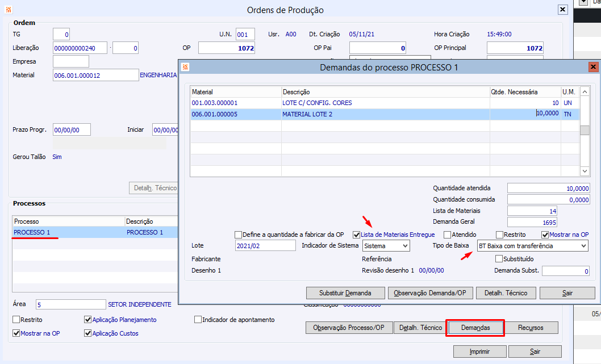Uncheck 'Mostrar na OP' in Demandas dialog
601x364 pixels.
[545, 235]
